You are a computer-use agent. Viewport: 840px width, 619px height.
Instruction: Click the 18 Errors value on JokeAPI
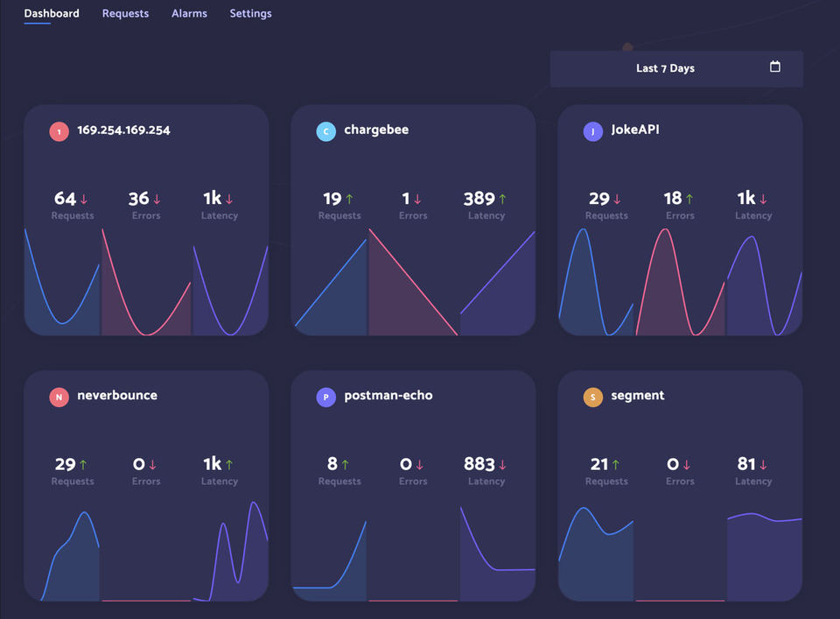pyautogui.click(x=673, y=198)
